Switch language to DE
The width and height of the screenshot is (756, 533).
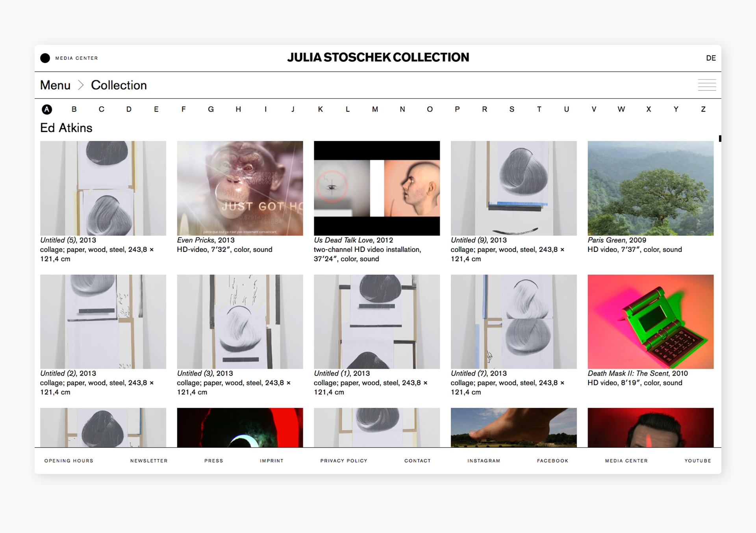coord(710,58)
